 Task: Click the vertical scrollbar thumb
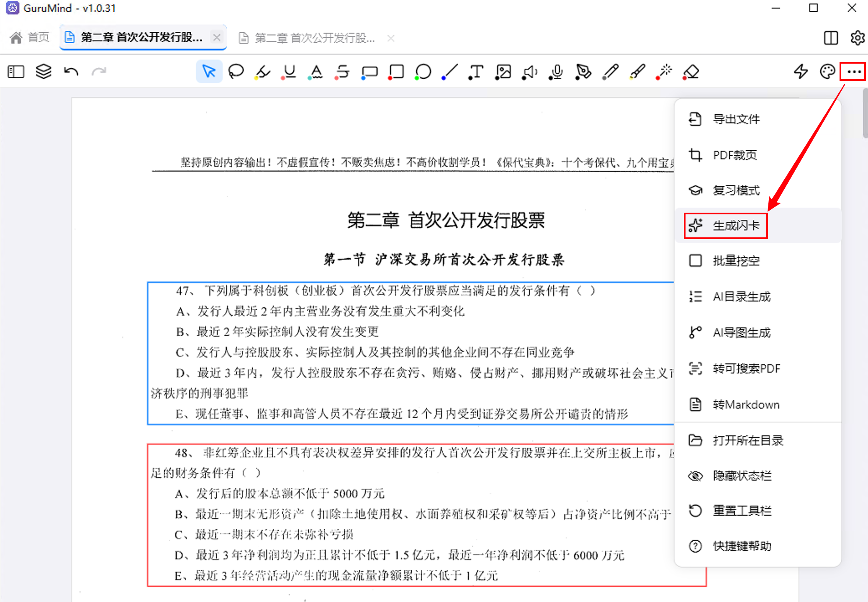pyautogui.click(x=865, y=114)
